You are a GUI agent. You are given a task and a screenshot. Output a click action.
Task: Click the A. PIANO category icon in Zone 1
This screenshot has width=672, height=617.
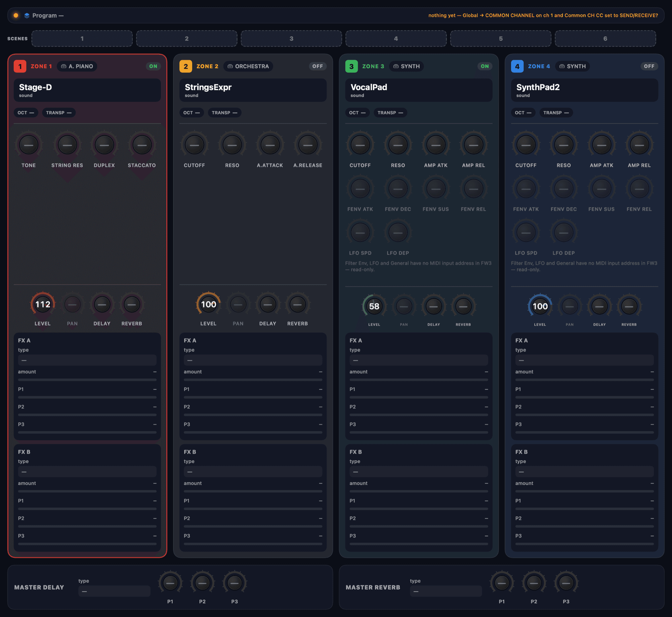click(64, 66)
